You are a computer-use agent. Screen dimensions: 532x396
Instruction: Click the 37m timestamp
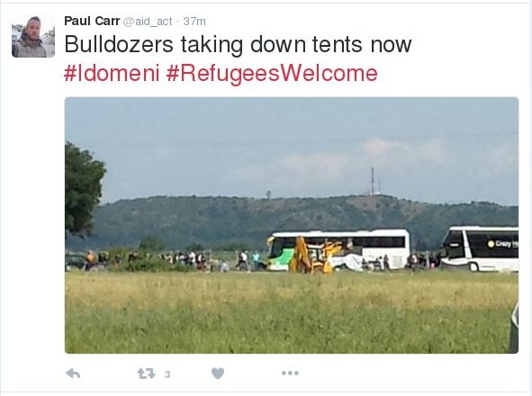coord(194,22)
